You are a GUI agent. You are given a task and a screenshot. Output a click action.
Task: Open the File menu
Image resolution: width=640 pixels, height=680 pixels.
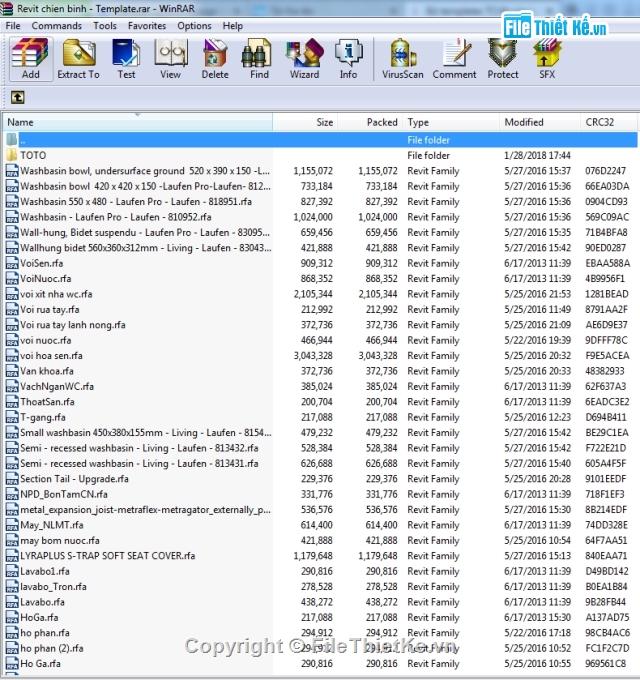tap(13, 26)
